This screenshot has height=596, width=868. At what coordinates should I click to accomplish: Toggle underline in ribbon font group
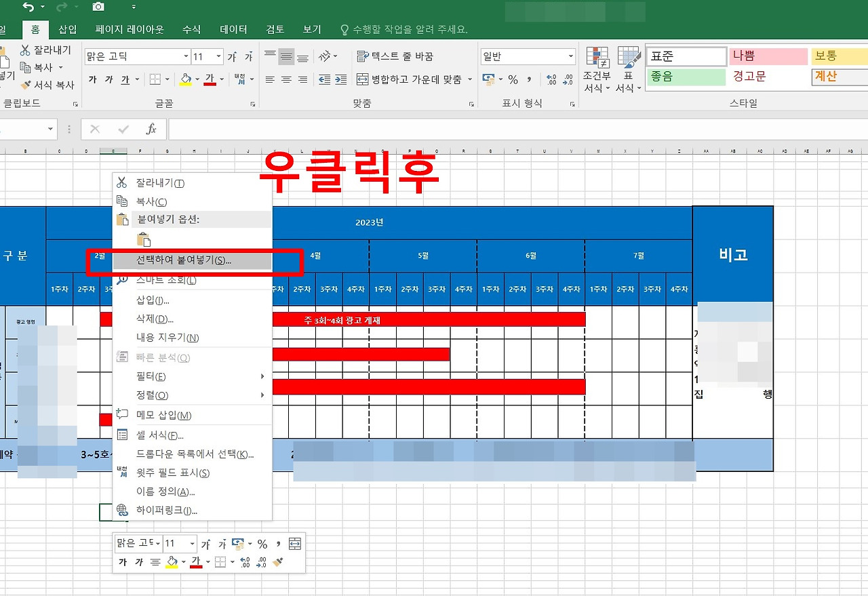[x=125, y=79]
